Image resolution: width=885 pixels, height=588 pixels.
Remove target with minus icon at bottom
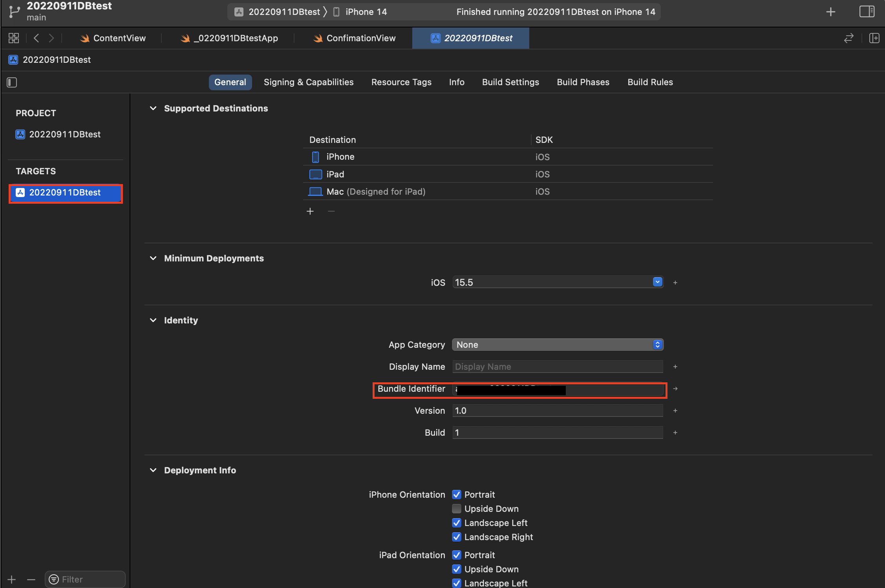coord(31,579)
